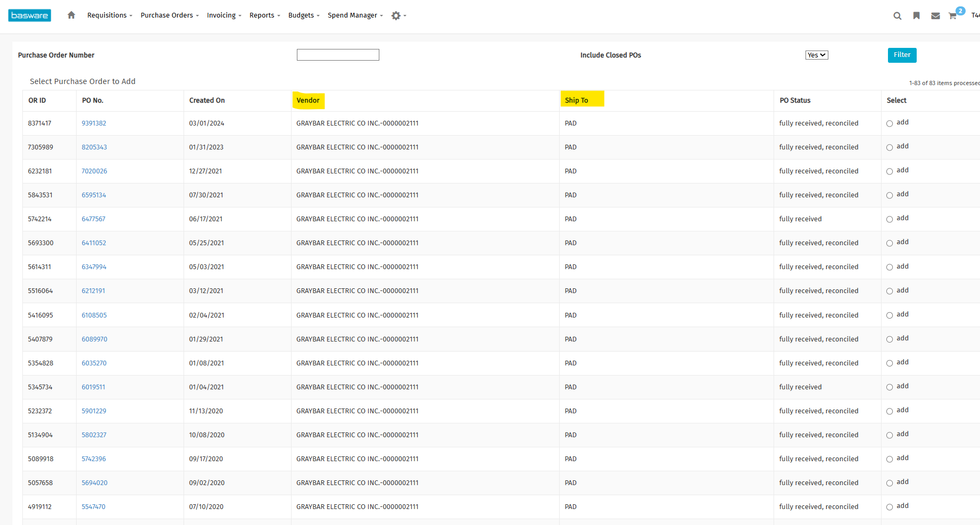The width and height of the screenshot is (980, 525).
Task: Open PO number 6019511 link
Action: [x=93, y=387]
